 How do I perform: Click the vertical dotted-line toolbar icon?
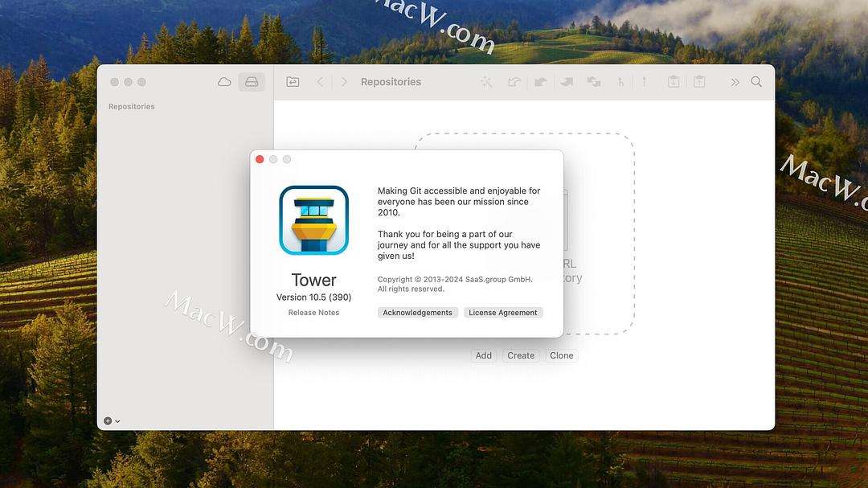click(644, 82)
